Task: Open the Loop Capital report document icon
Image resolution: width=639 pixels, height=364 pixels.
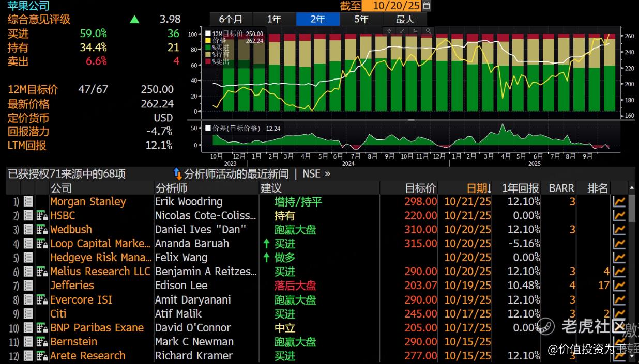Action: click(x=28, y=243)
